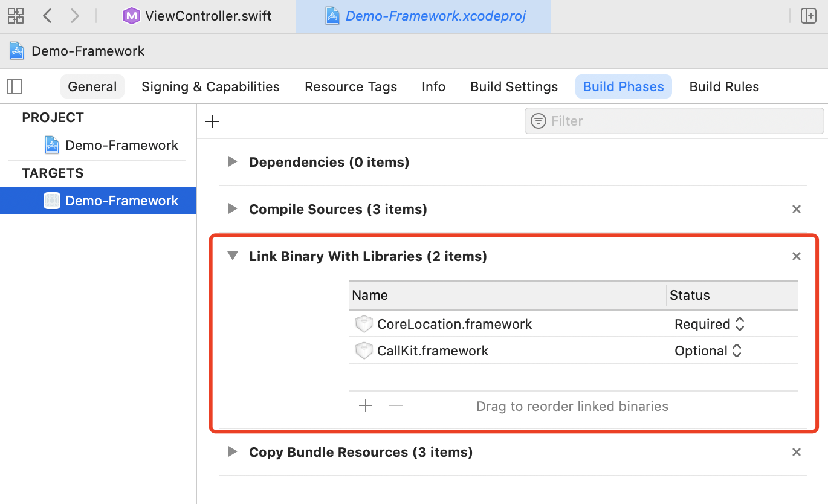
Task: Expand the Dependencies section
Action: coord(232,162)
